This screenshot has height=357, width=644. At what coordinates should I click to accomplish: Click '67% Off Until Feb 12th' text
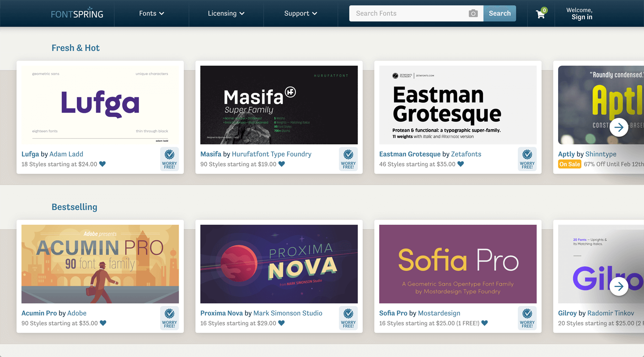click(614, 164)
